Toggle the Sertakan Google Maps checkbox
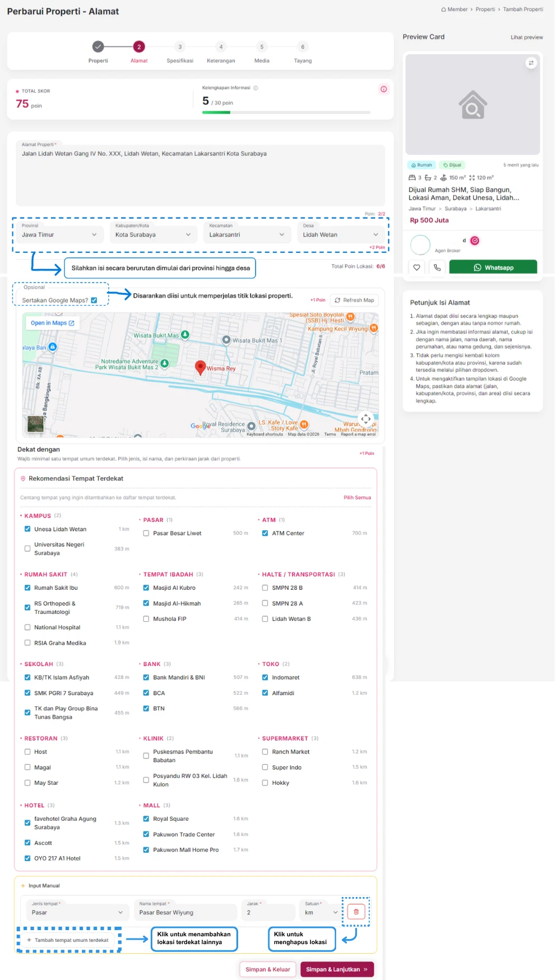 (94, 301)
